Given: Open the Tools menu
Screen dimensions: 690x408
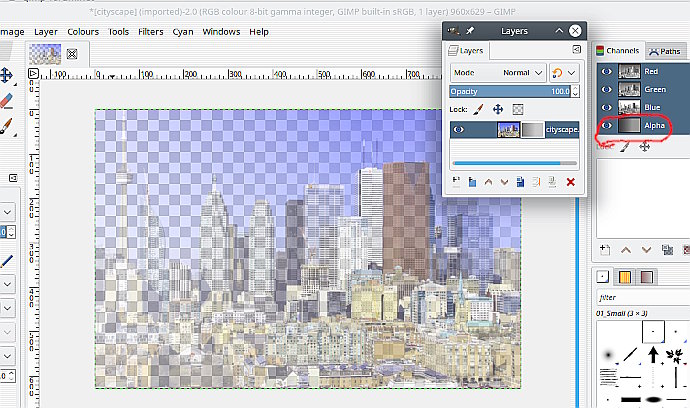Looking at the screenshot, I should 118,32.
